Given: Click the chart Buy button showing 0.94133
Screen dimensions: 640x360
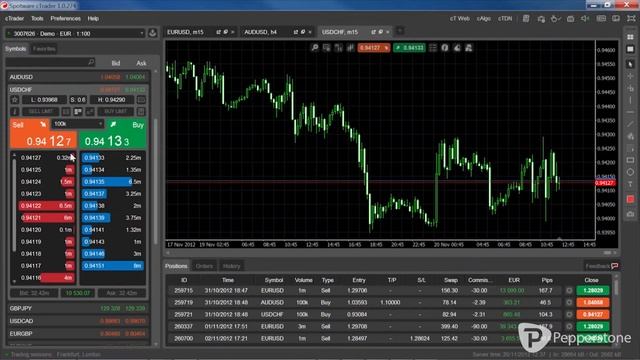Looking at the screenshot, I should (x=409, y=48).
